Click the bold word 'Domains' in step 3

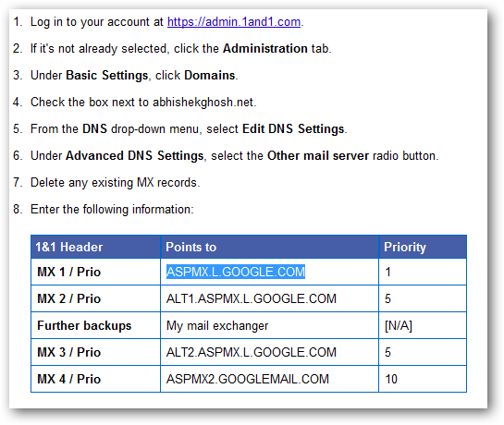tap(210, 75)
